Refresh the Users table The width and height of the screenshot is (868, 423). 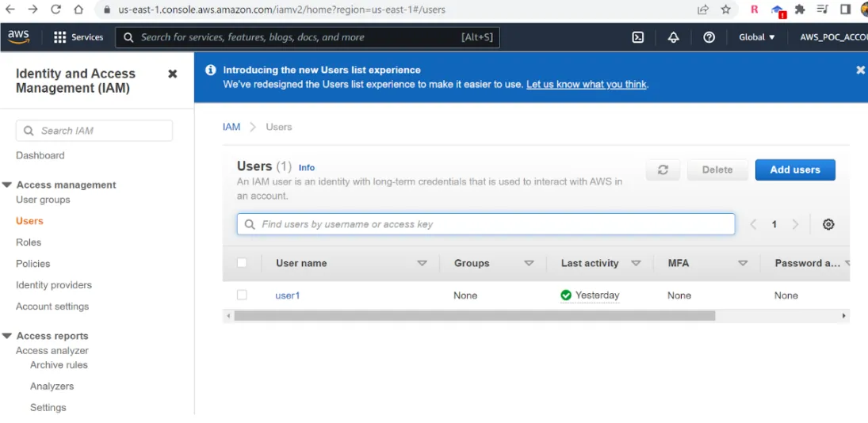coord(663,170)
